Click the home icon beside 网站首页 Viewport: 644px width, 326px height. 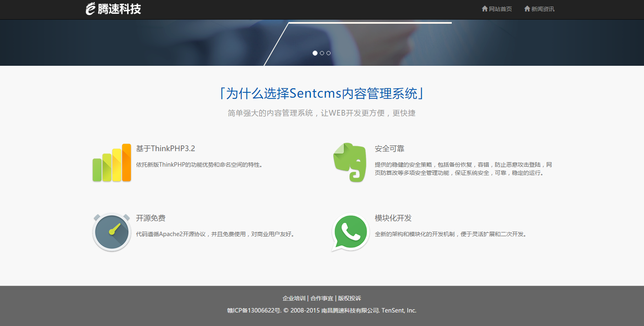tap(484, 9)
